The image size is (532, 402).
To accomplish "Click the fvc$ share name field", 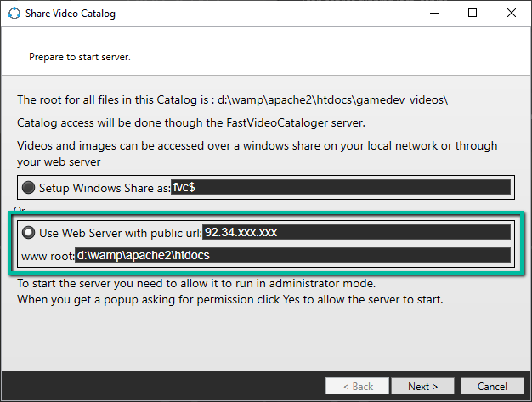I will (340, 188).
